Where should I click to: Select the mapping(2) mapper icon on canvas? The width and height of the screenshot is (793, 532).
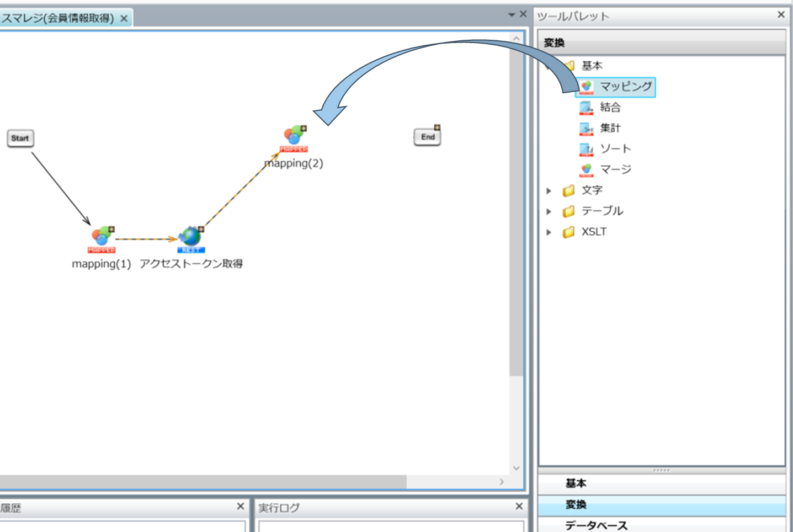[295, 138]
